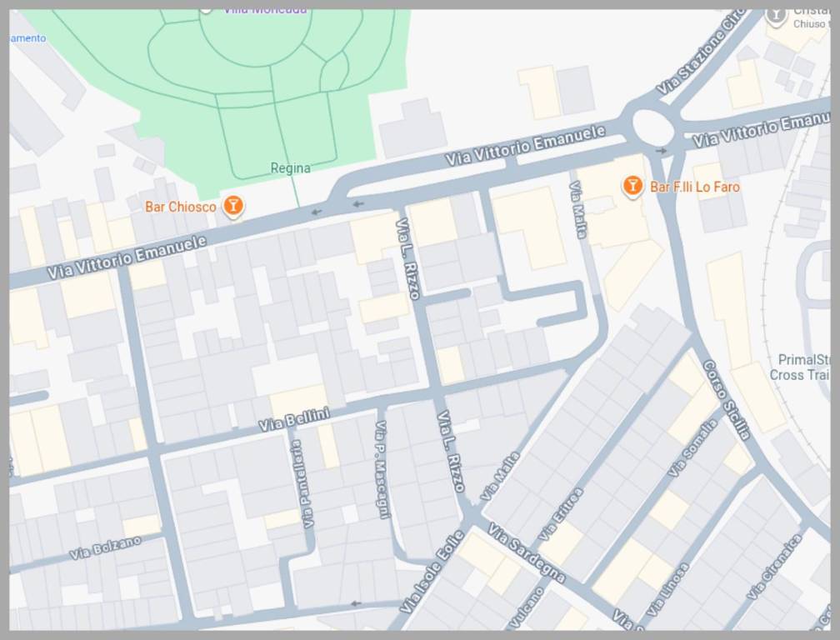840x640 pixels.
Task: Select the gray bar pin beside Chiuso text
Action: (775, 16)
